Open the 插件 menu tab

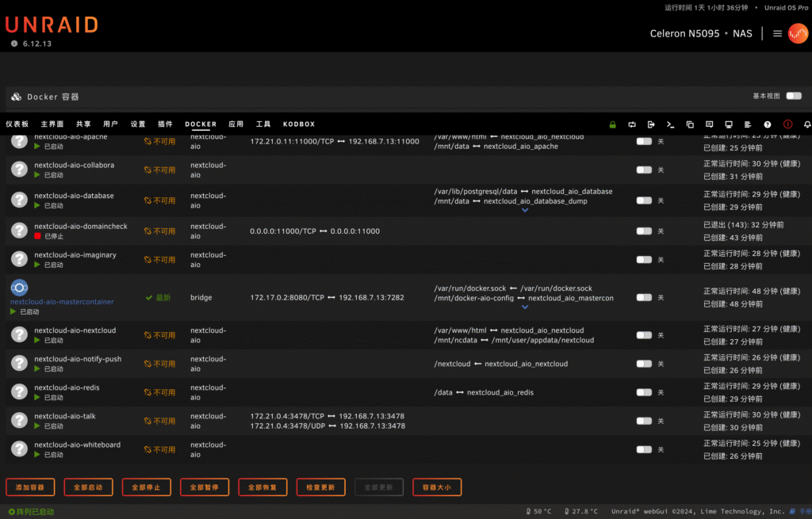click(165, 124)
